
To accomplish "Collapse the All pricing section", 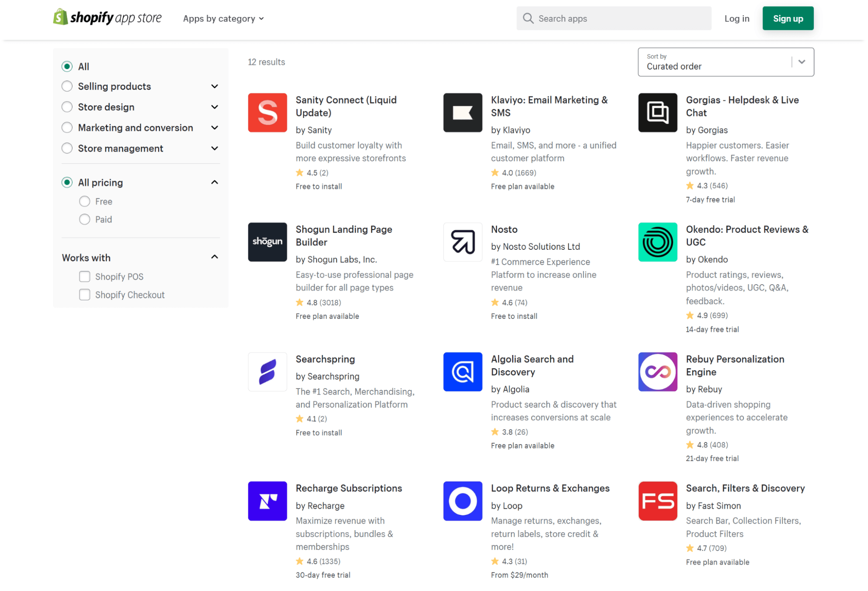I will (x=215, y=182).
